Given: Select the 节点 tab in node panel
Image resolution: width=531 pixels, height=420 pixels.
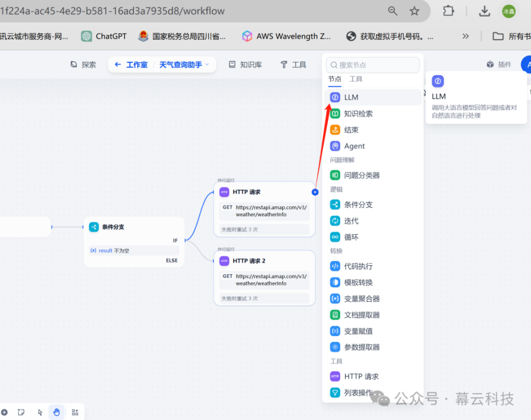Looking at the screenshot, I should pyautogui.click(x=334, y=79).
